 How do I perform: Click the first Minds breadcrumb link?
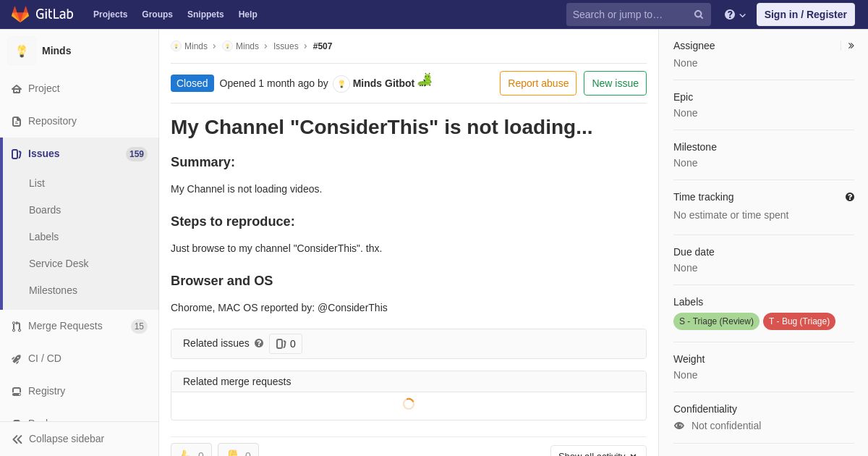click(196, 46)
